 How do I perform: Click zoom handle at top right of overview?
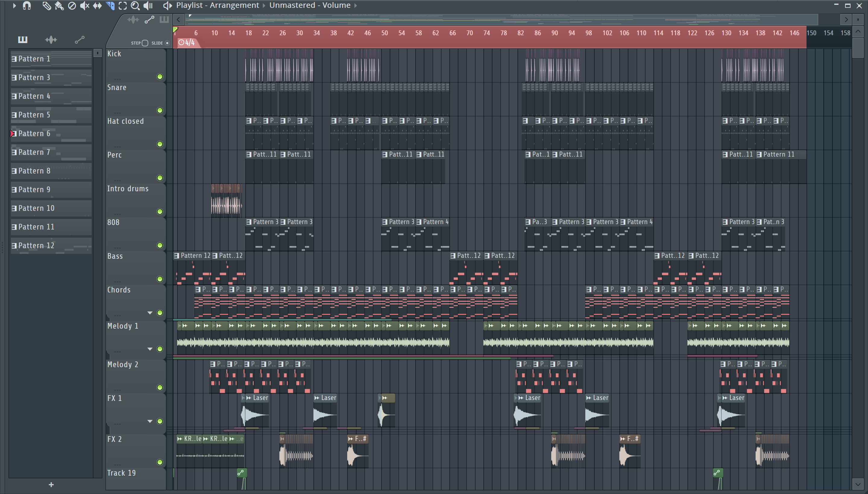point(858,20)
